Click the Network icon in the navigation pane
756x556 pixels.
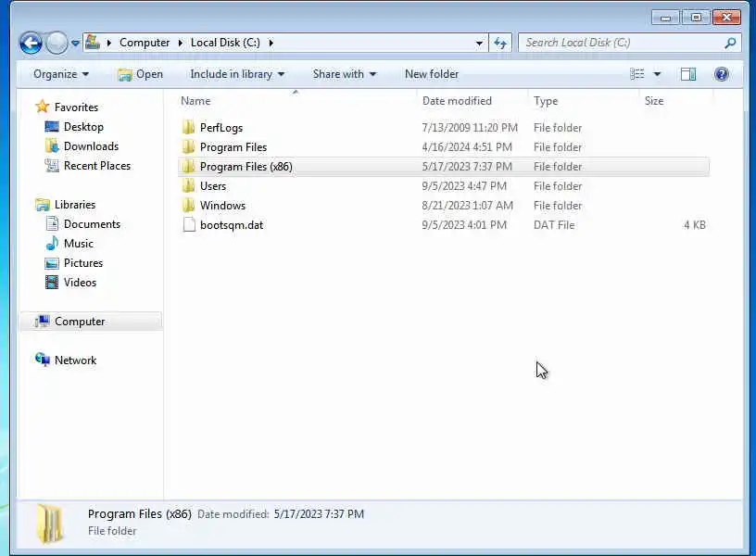pos(43,360)
